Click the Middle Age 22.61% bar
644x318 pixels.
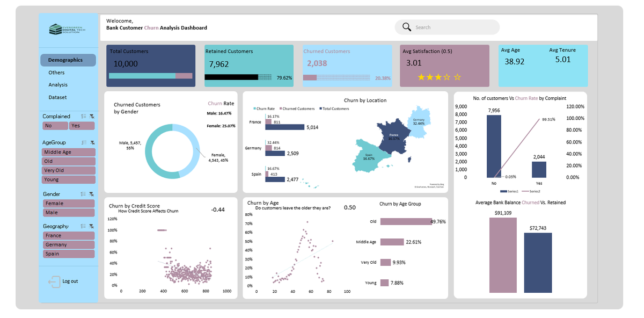click(392, 242)
